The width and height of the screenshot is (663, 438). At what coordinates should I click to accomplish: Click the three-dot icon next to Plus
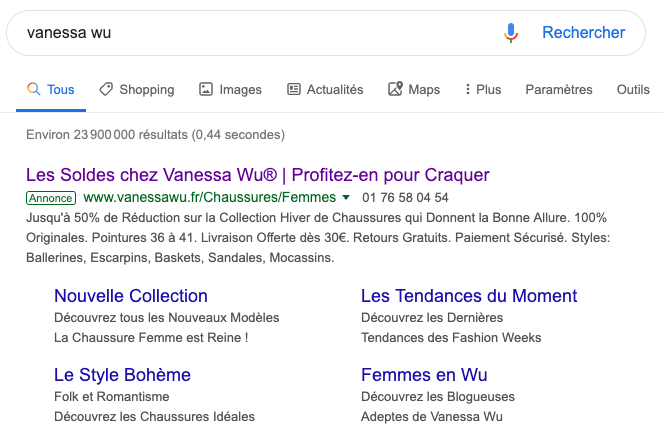tap(468, 89)
